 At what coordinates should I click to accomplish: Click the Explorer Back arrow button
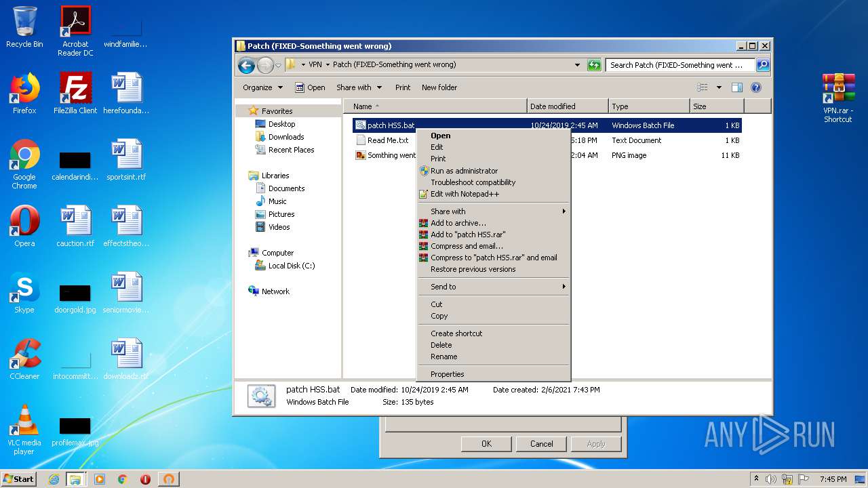pos(246,65)
